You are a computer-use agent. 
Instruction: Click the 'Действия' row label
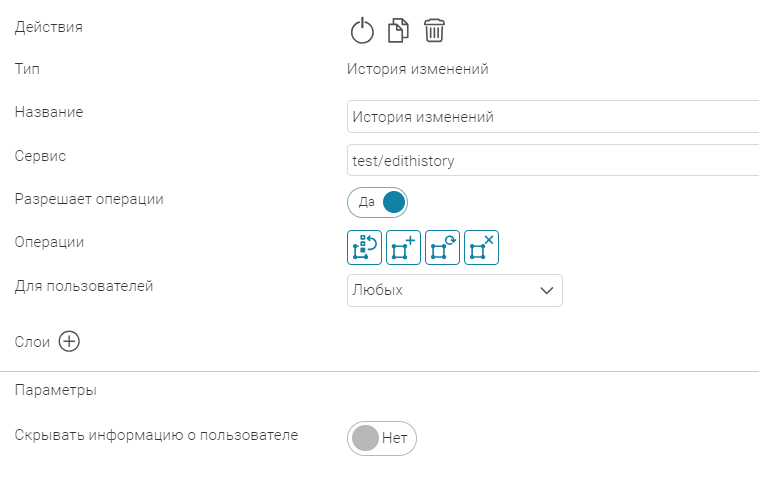[49, 27]
